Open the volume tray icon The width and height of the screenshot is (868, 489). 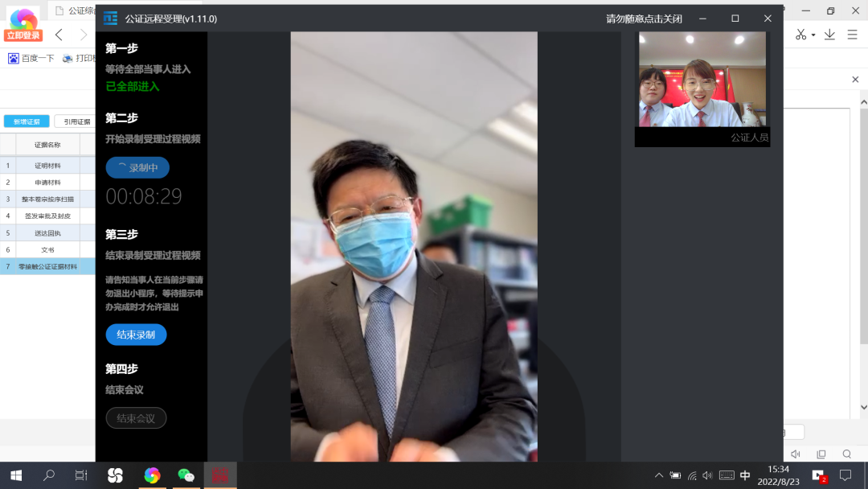tap(707, 475)
